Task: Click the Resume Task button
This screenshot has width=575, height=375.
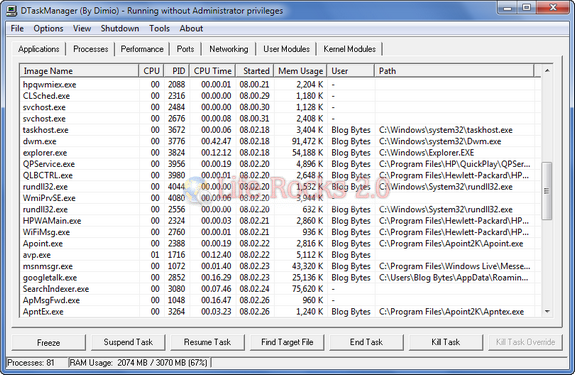Action: point(207,342)
